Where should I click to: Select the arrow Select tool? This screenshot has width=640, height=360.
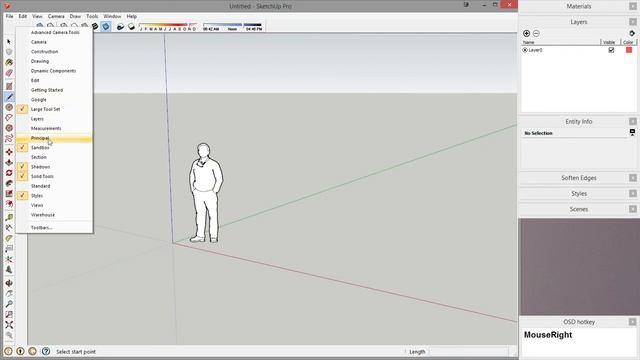pyautogui.click(x=9, y=42)
